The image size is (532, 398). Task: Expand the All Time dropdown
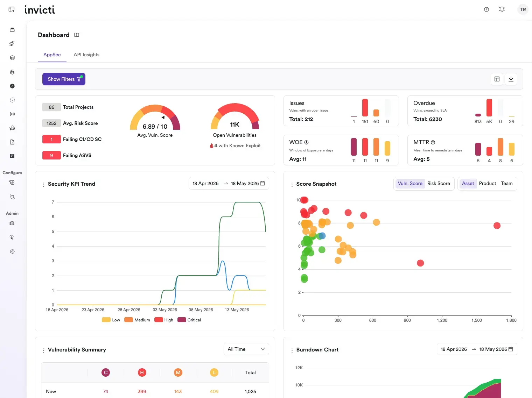coord(246,349)
